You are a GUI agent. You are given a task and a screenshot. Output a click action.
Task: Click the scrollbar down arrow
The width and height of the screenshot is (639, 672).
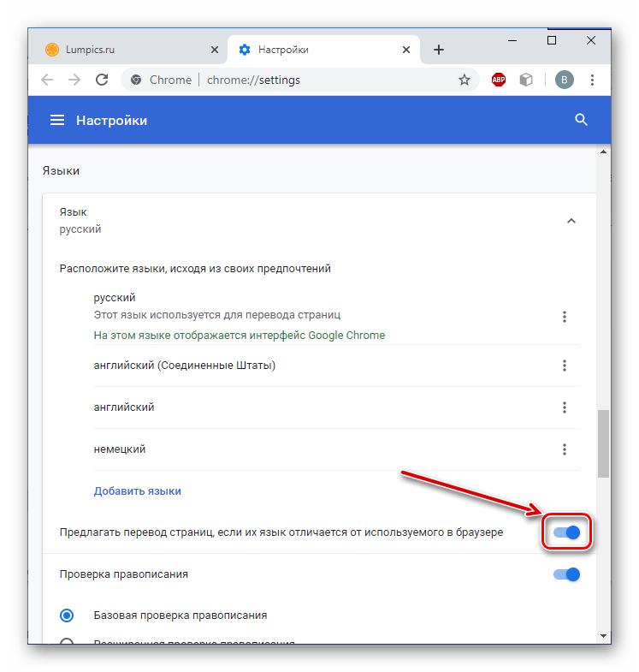point(603,636)
